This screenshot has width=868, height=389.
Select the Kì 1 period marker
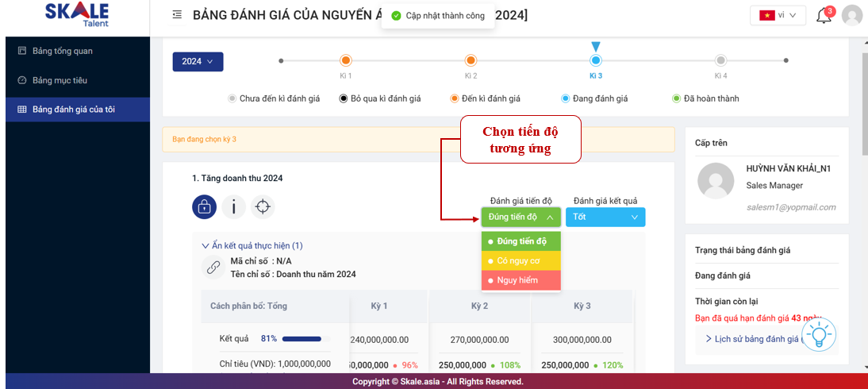click(x=345, y=60)
